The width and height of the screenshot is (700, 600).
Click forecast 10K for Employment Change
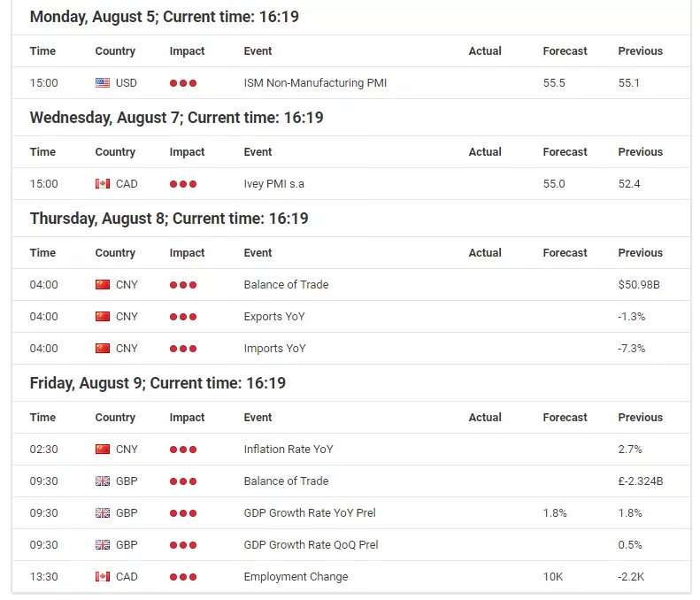553,577
